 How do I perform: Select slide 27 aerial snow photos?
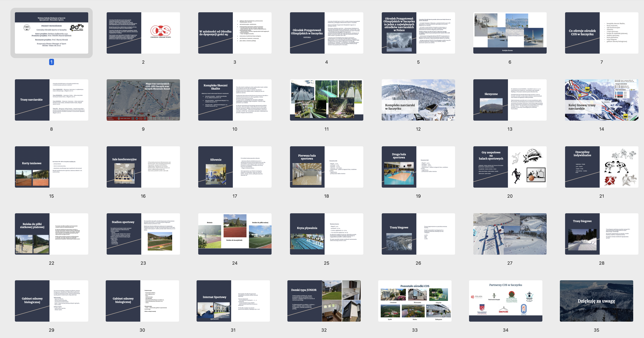click(510, 234)
